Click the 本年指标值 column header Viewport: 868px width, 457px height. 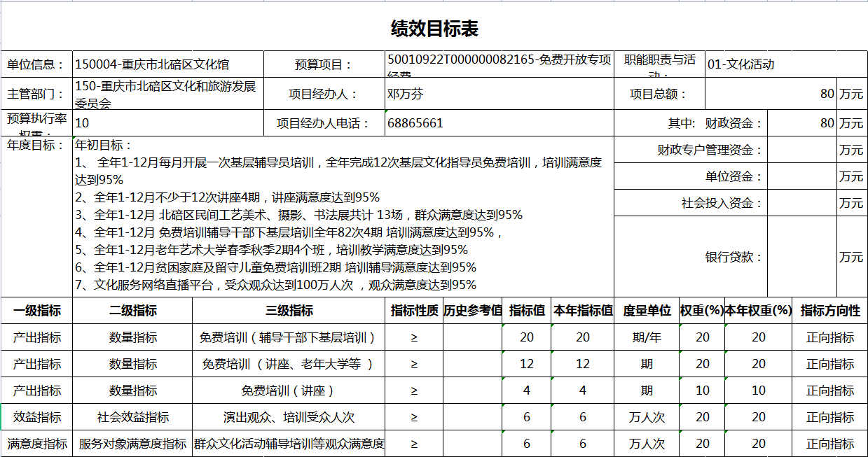[x=583, y=311]
